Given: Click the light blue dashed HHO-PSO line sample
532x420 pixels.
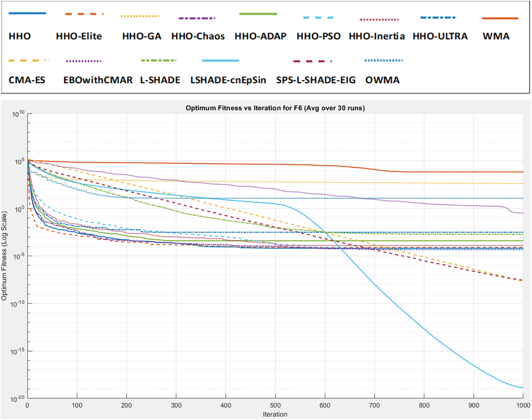Looking at the screenshot, I should click(319, 18).
